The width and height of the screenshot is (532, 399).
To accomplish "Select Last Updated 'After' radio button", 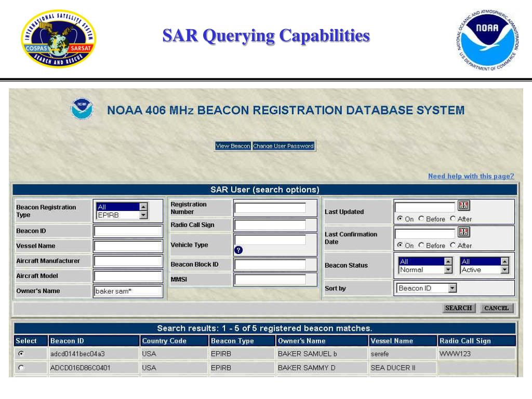I will point(453,219).
